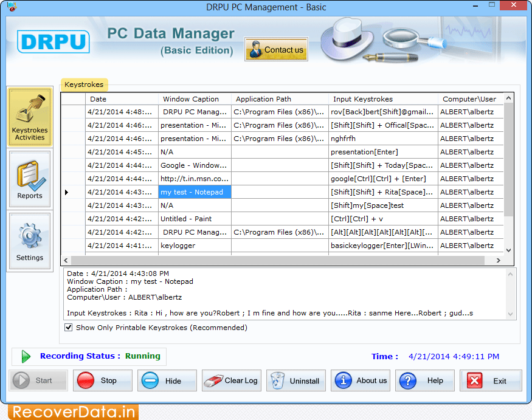Click the person icon on Contact us

255,49
